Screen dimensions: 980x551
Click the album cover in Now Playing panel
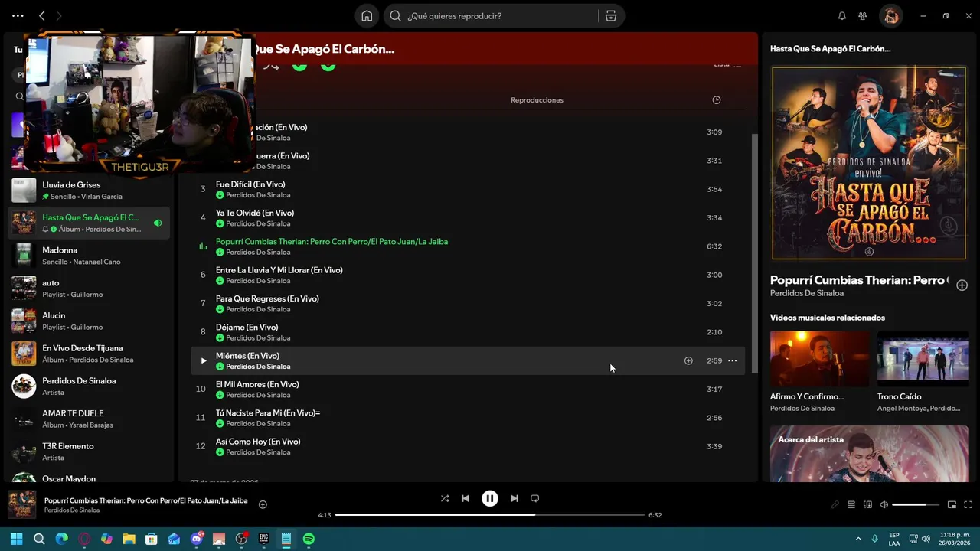pos(869,163)
